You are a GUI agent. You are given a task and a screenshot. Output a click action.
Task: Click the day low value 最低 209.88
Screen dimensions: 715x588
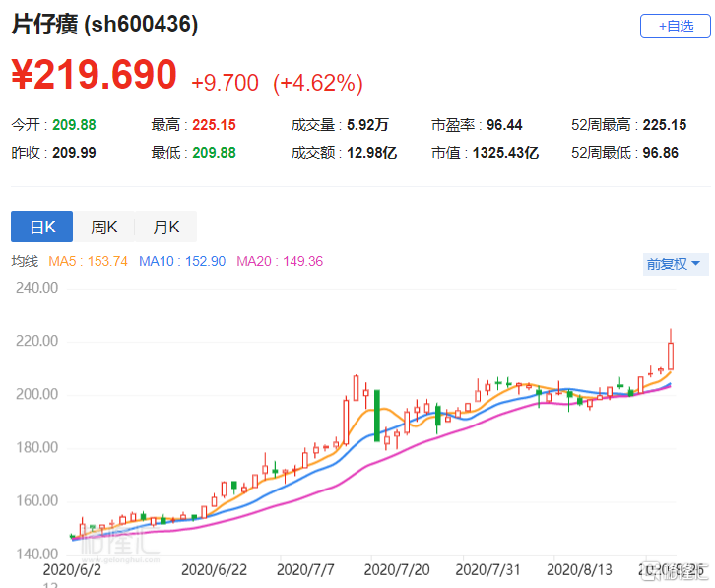(214, 153)
